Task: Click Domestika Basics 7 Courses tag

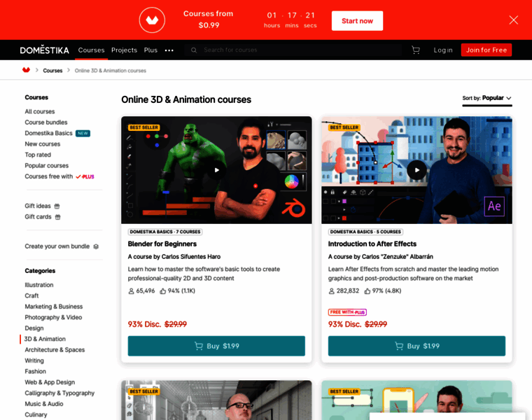Action: [x=165, y=232]
